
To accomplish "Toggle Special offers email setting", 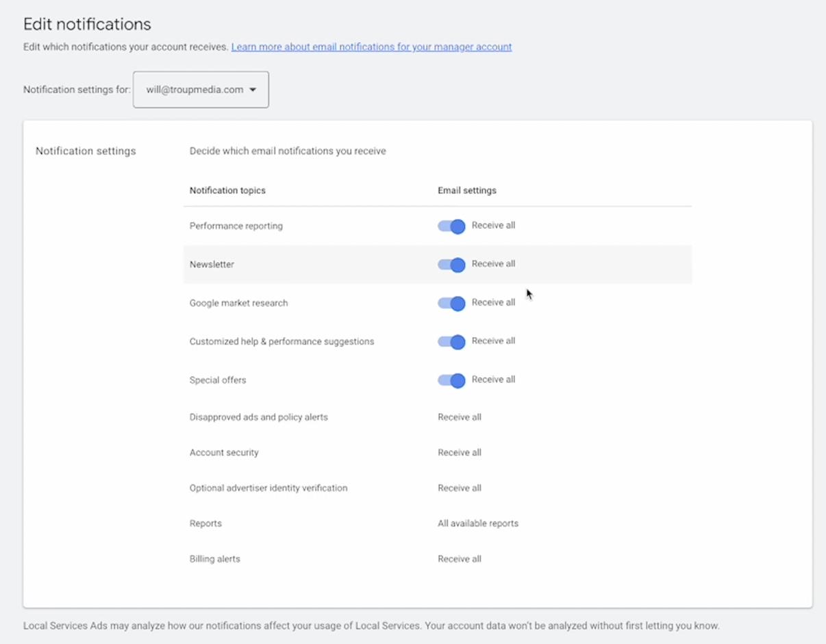I will tap(451, 380).
